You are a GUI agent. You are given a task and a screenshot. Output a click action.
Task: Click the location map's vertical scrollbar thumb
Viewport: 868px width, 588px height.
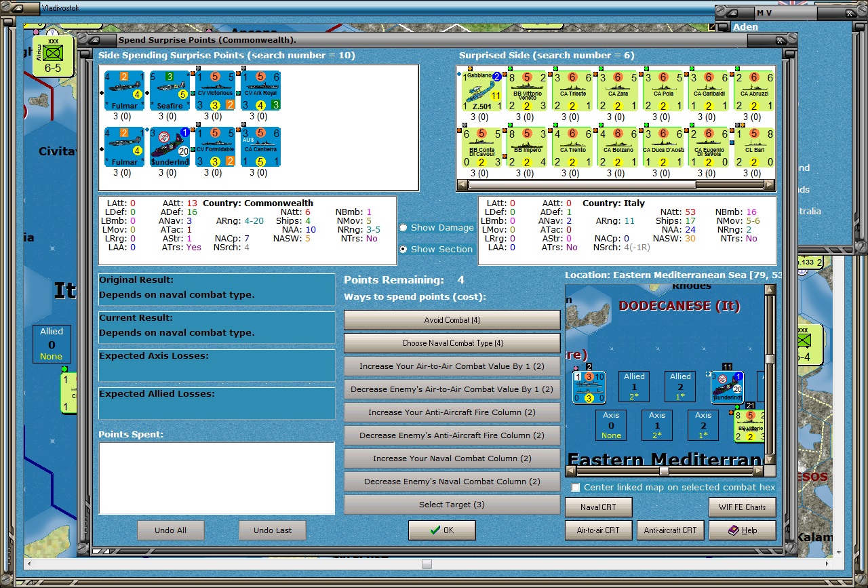pyautogui.click(x=769, y=359)
